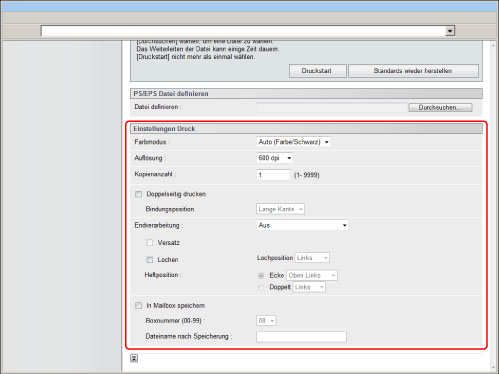499x374 pixels.
Task: Select the Doppelt radio button
Action: coord(261,287)
